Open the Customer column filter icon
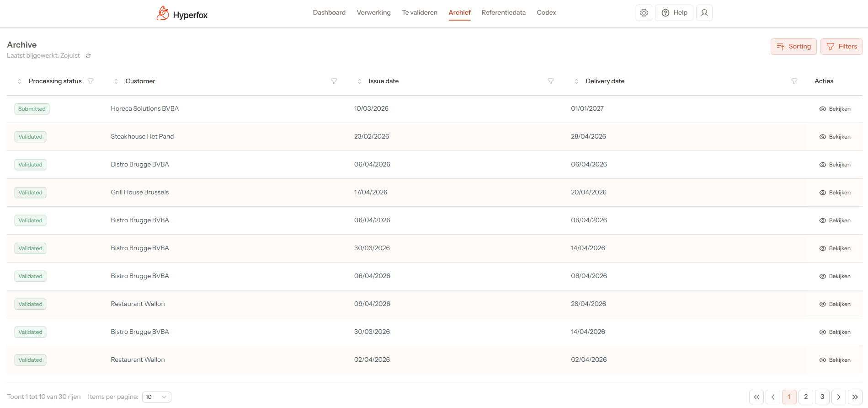Screen dimensions: 868x408 pos(334,81)
